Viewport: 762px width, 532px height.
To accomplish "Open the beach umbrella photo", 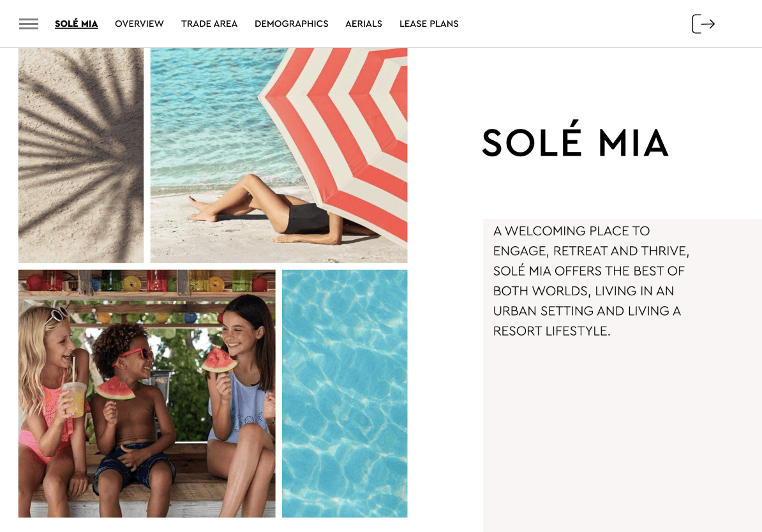I will [x=279, y=155].
